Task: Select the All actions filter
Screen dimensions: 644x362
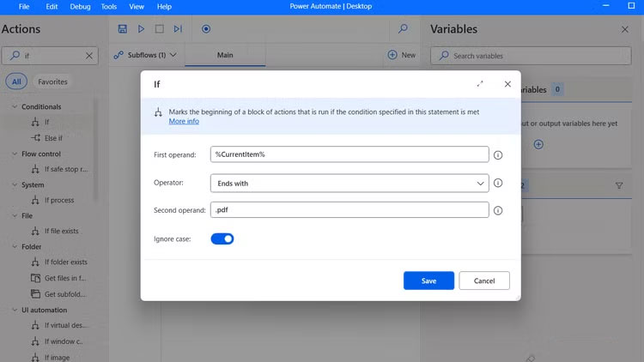Action: [16, 81]
